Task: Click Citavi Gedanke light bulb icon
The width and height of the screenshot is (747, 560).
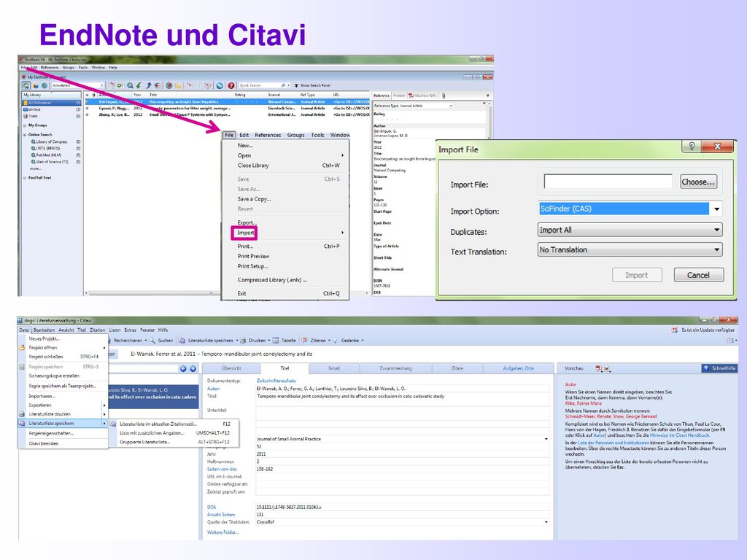Action: click(x=335, y=341)
